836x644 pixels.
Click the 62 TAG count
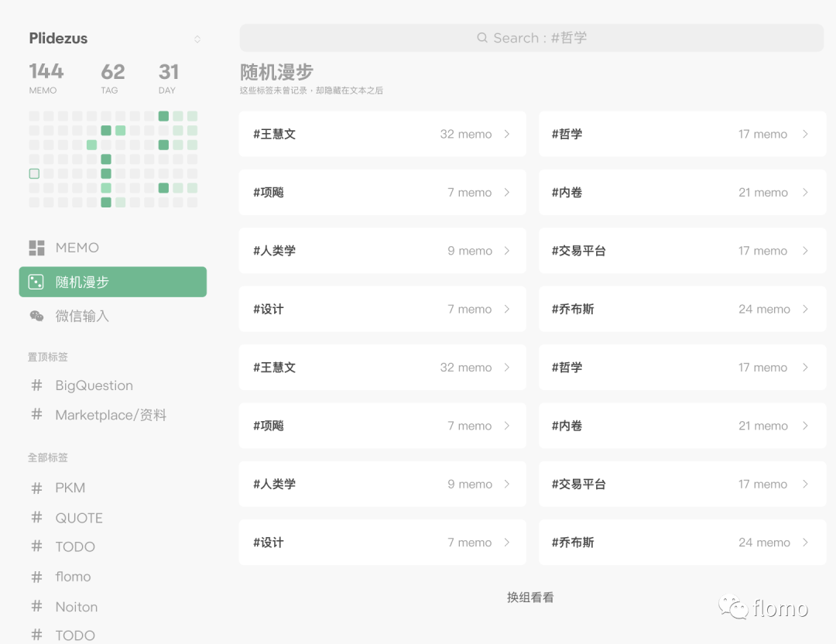pos(112,78)
